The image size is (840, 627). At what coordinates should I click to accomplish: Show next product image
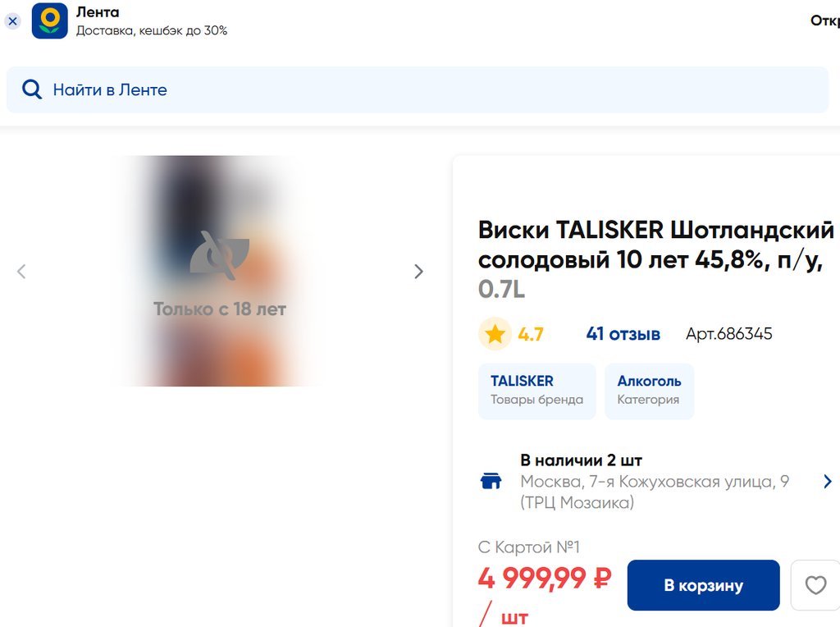pyautogui.click(x=419, y=272)
